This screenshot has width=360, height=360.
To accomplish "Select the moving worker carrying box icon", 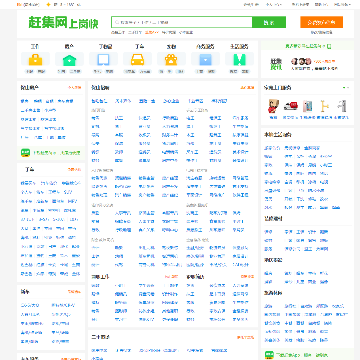I will pos(273,106).
